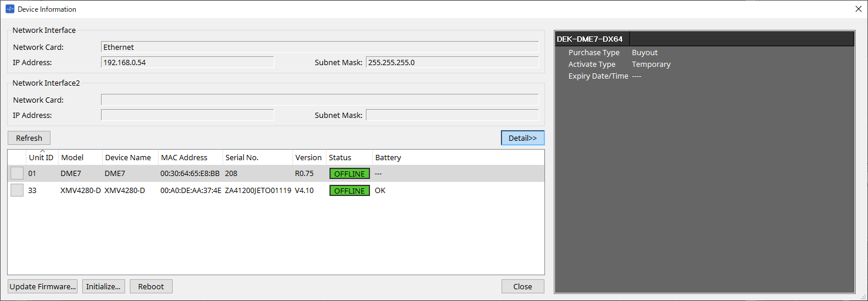Click OFFLINE status of XMV4280-D row

click(349, 191)
